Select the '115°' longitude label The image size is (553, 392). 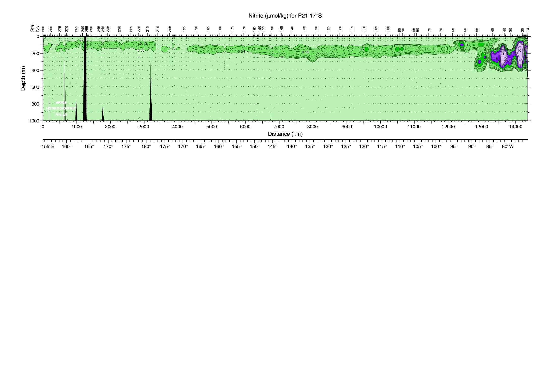pyautogui.click(x=382, y=147)
